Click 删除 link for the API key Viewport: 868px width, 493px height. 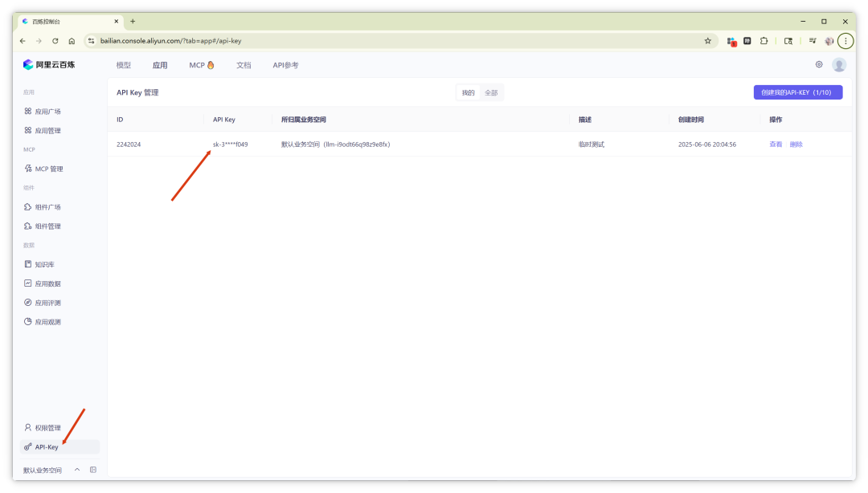click(x=796, y=145)
